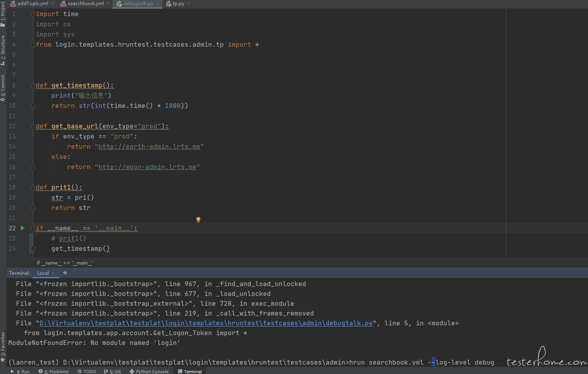Close the debugtalk.py tab
The width and height of the screenshot is (588, 374).
point(158,4)
